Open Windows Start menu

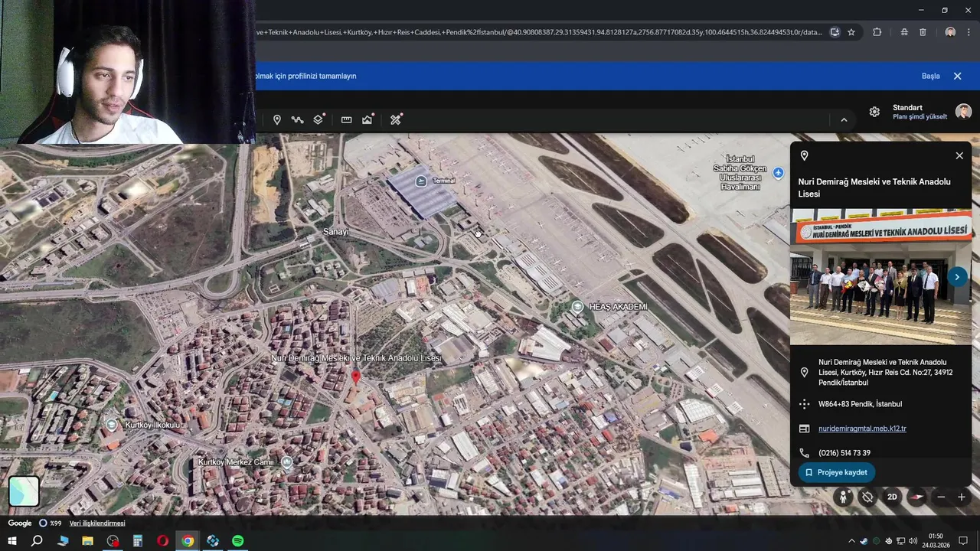click(12, 541)
